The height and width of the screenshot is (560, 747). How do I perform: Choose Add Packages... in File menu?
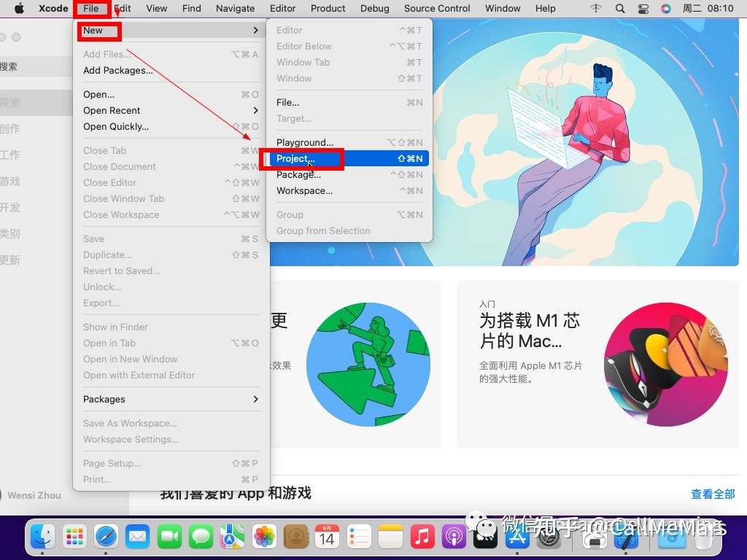[x=171, y=71]
